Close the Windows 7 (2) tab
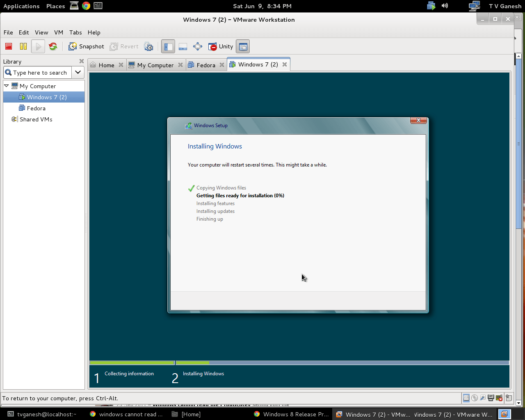 [285, 64]
